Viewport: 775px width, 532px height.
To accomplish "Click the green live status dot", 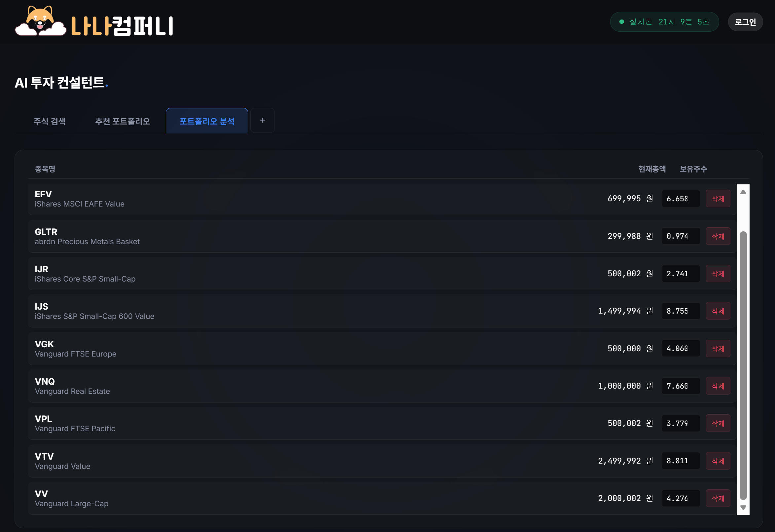I will point(622,22).
